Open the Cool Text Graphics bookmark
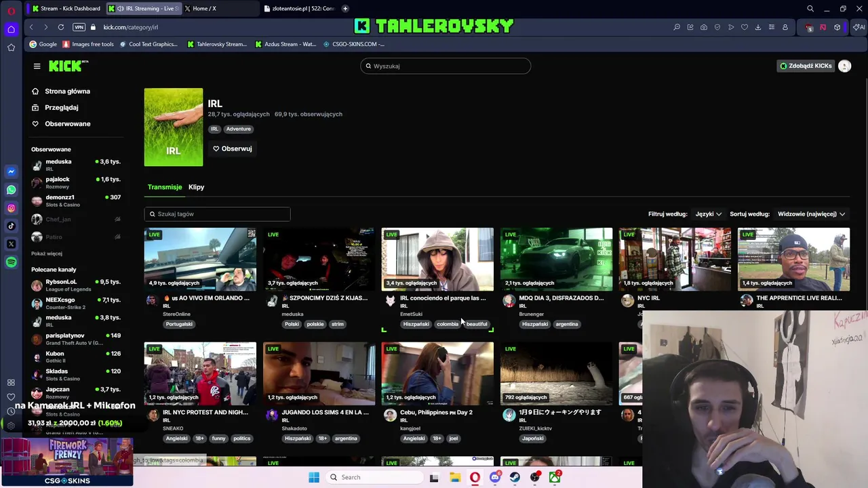 click(x=148, y=44)
